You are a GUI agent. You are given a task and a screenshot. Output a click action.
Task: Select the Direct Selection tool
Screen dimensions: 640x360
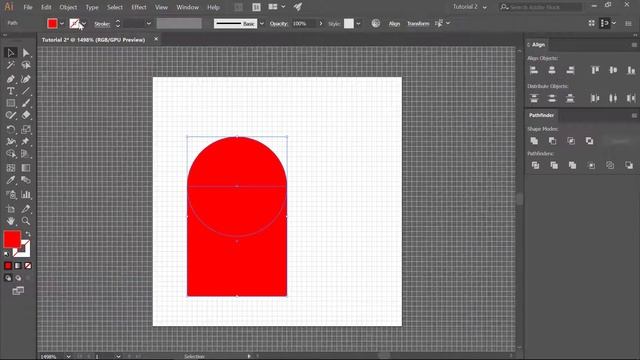[26, 53]
